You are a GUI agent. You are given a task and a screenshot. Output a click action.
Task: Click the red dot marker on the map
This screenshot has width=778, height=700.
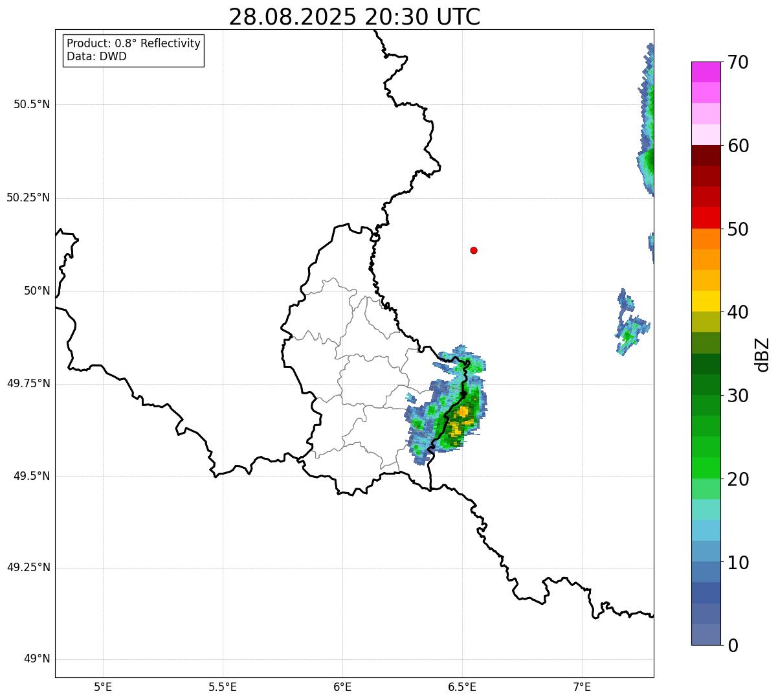474,251
